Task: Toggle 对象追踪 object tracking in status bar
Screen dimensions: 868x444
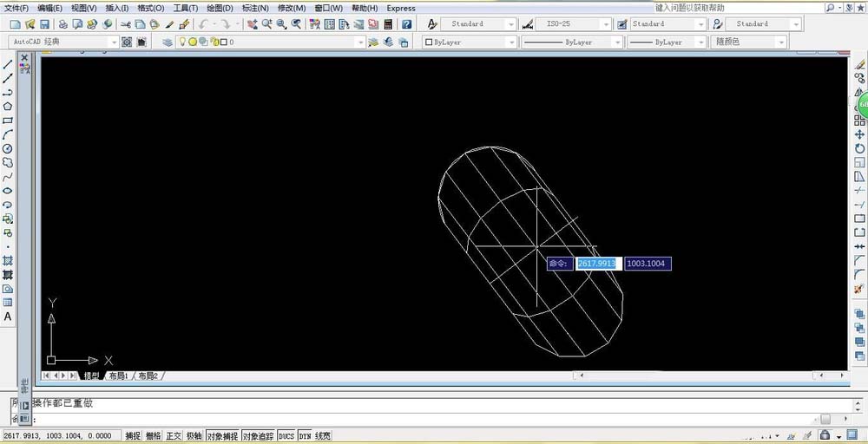Action: point(258,435)
